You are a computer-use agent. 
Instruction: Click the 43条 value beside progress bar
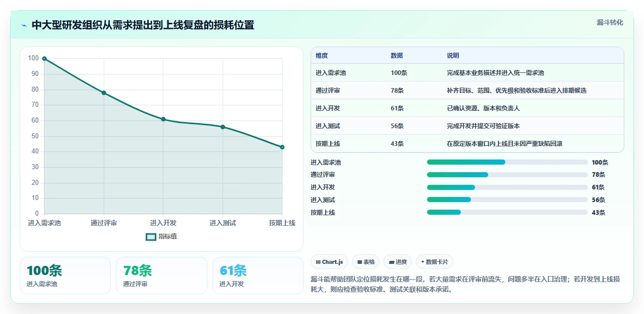pyautogui.click(x=598, y=213)
